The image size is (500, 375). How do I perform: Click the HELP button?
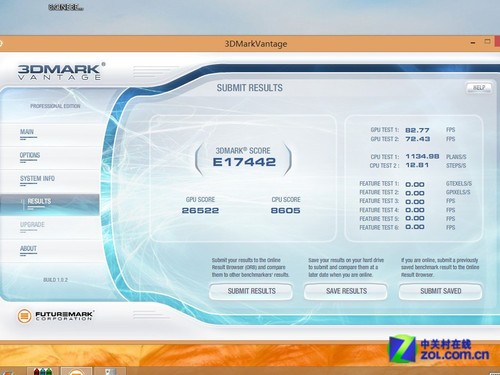479,88
